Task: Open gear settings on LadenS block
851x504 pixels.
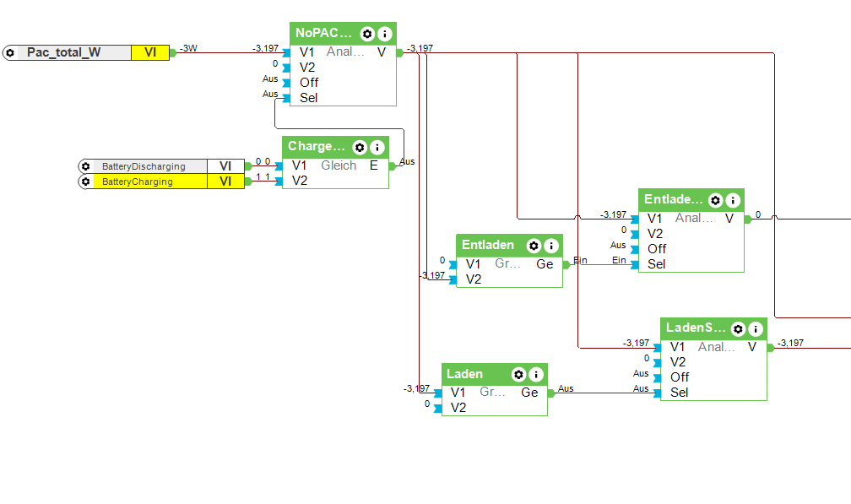Action: pyautogui.click(x=738, y=328)
